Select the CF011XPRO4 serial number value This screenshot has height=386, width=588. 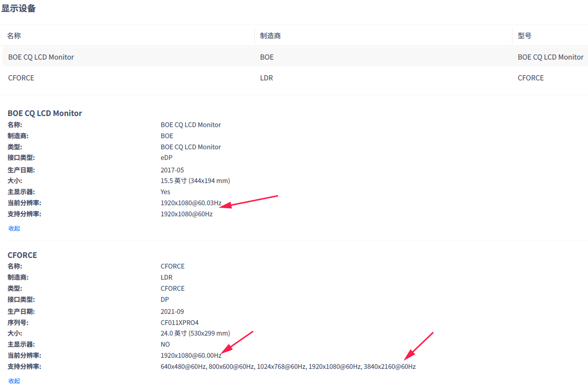point(180,323)
